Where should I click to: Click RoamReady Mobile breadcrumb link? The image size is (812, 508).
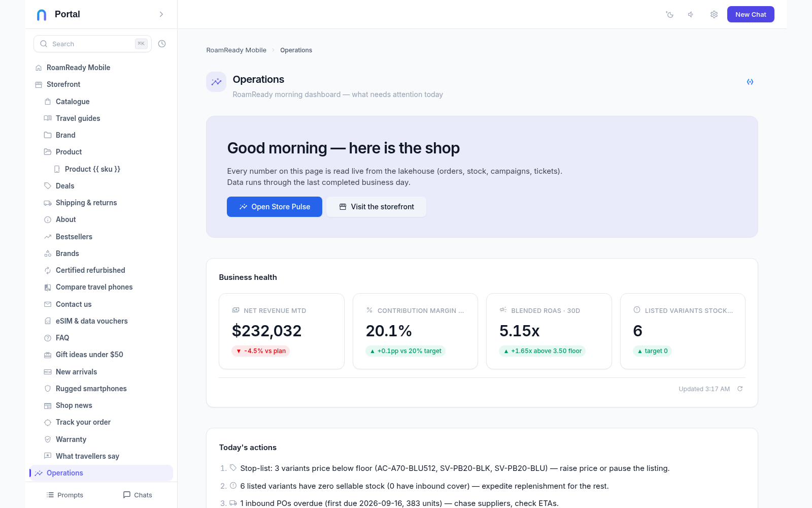click(236, 50)
